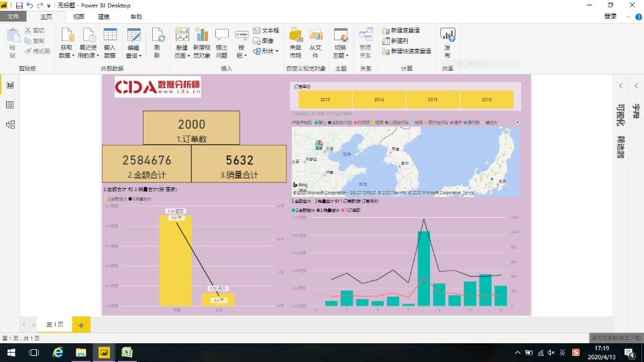The height and width of the screenshot is (362, 644).
Task: Open the 文件 (File) menu
Action: pyautogui.click(x=13, y=16)
